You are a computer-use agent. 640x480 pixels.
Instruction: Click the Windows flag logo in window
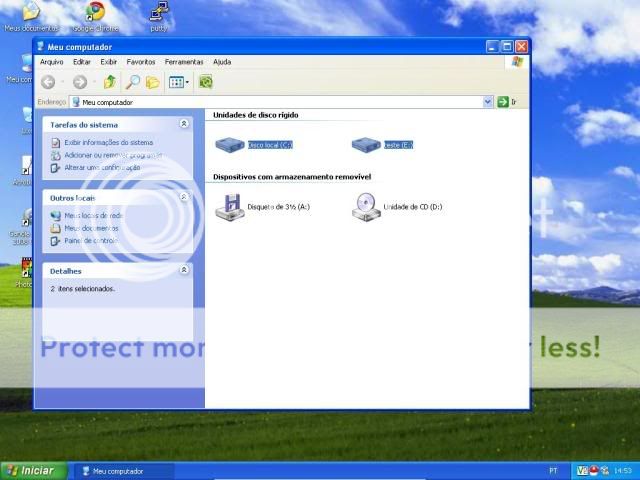click(x=517, y=62)
